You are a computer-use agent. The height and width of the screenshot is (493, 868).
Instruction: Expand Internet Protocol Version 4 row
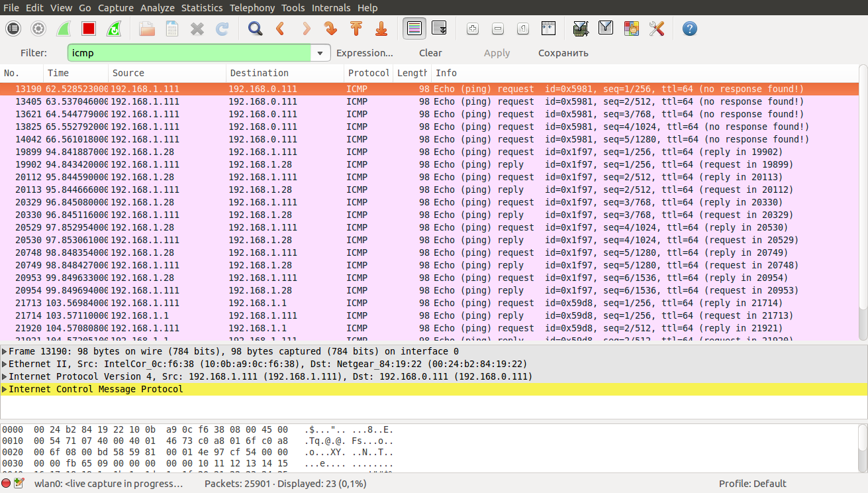(5, 376)
